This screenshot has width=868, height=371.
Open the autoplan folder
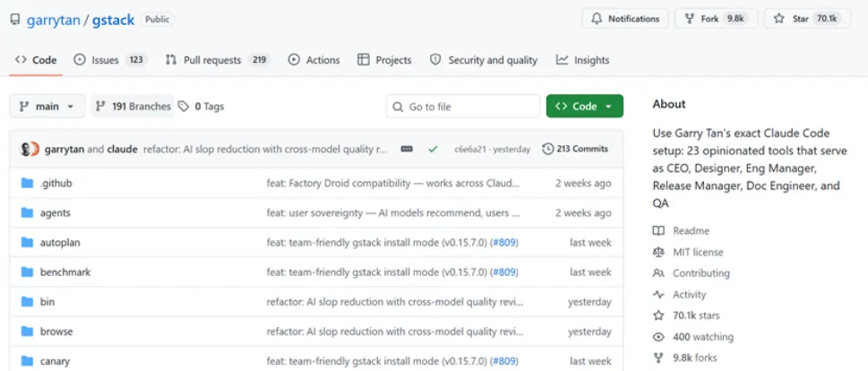click(60, 243)
